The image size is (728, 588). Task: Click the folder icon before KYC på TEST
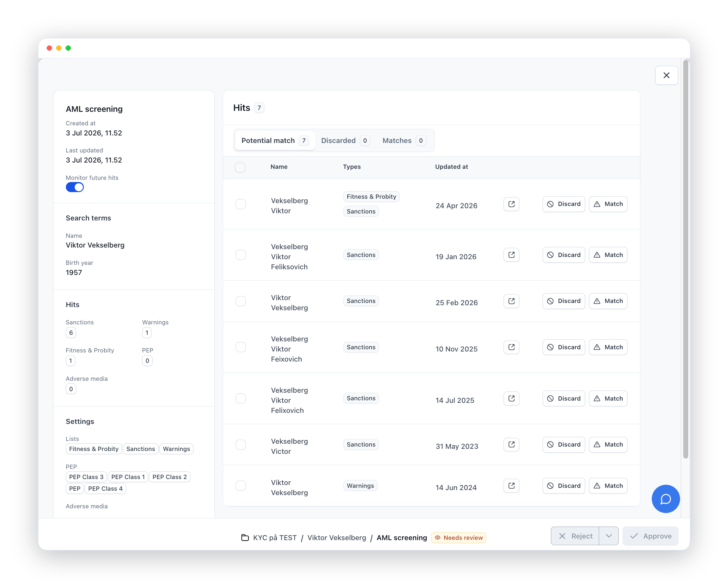pyautogui.click(x=245, y=537)
